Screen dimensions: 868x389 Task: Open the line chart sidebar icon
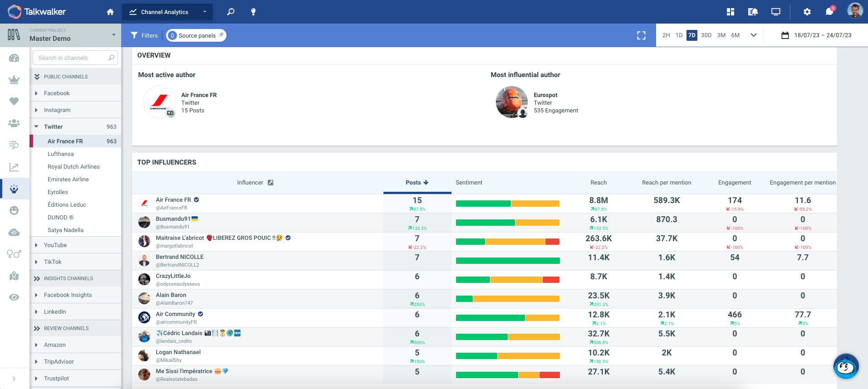pyautogui.click(x=14, y=167)
